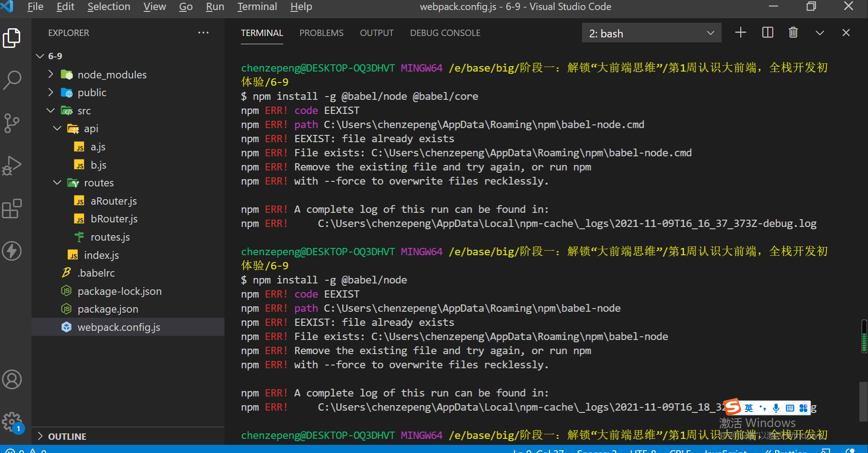The height and width of the screenshot is (453, 868).
Task: Expand the node_modules folder
Action: click(112, 75)
